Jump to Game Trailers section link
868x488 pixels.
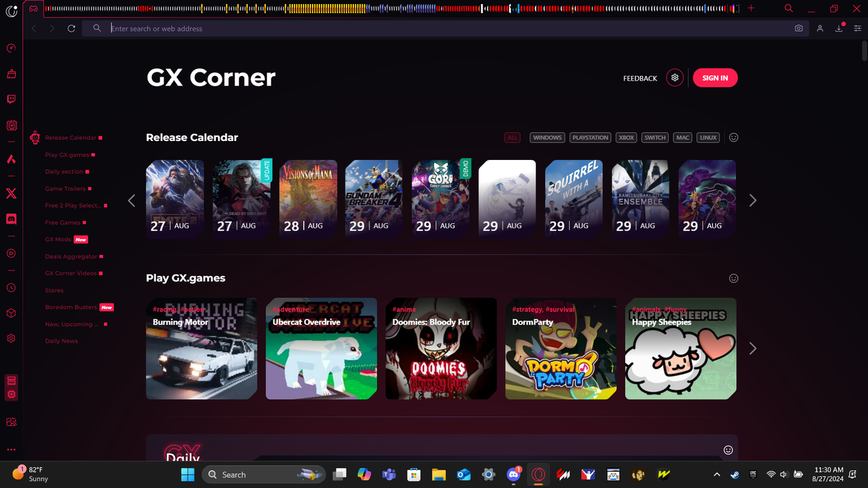(65, 188)
